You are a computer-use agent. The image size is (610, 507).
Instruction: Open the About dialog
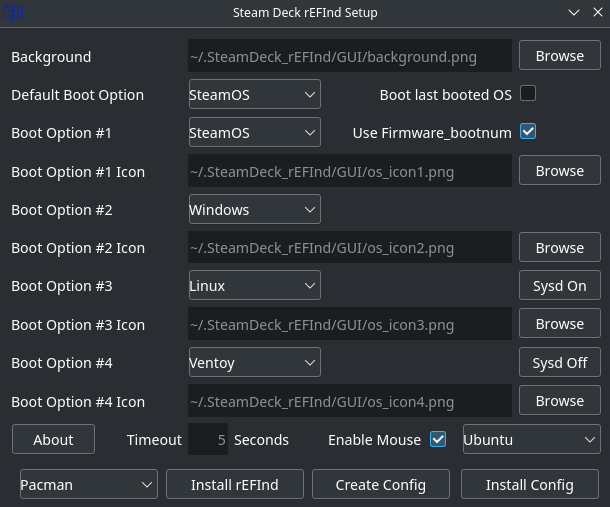[53, 439]
